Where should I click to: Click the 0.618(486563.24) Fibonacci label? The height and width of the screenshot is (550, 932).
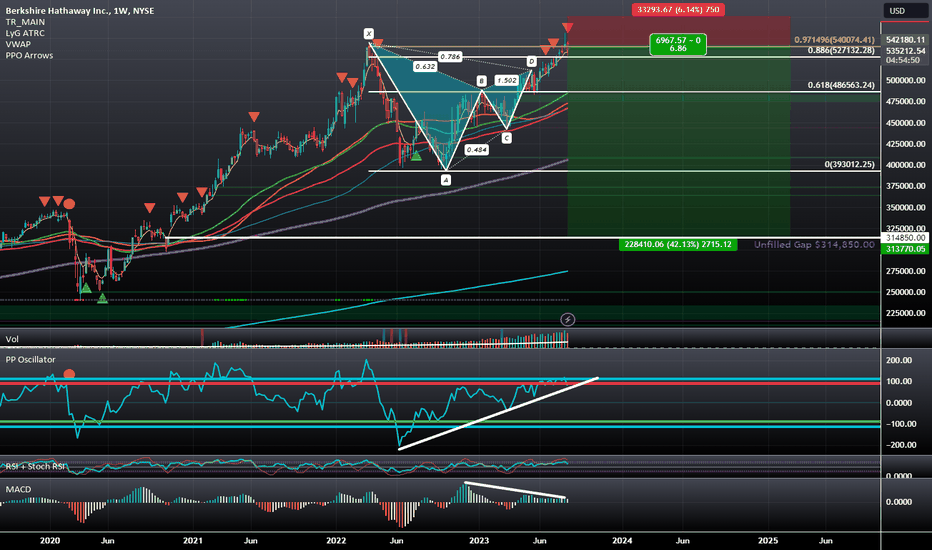pyautogui.click(x=841, y=85)
